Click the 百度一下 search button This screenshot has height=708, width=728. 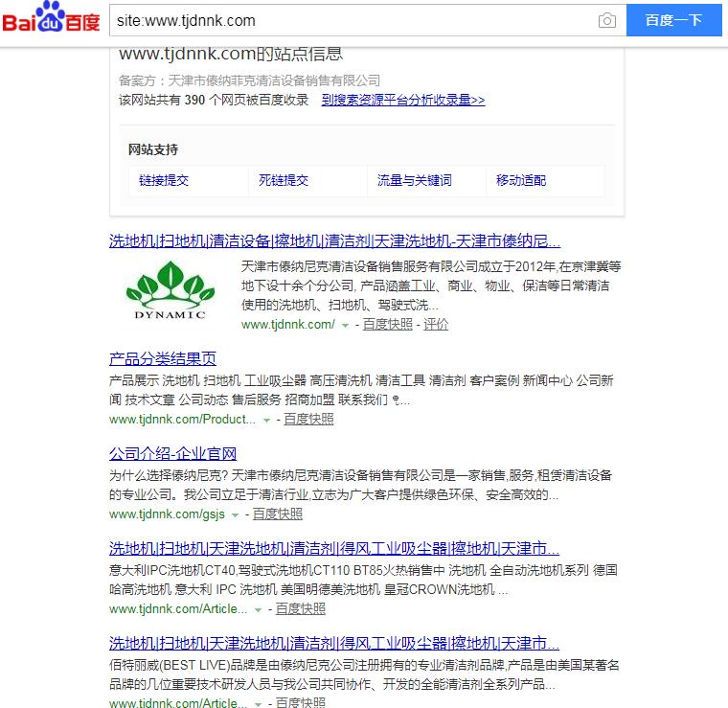673,20
